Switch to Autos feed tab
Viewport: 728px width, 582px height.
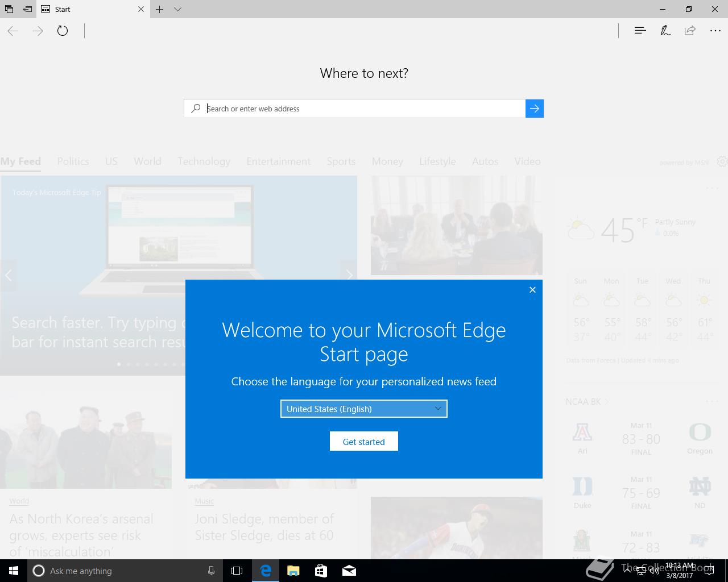pyautogui.click(x=485, y=161)
